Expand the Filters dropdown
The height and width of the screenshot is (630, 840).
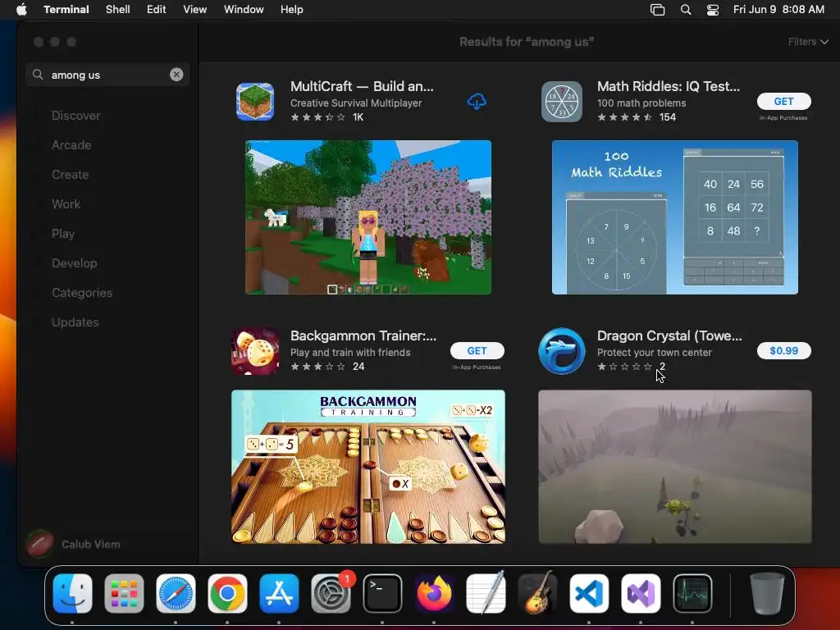click(x=808, y=42)
